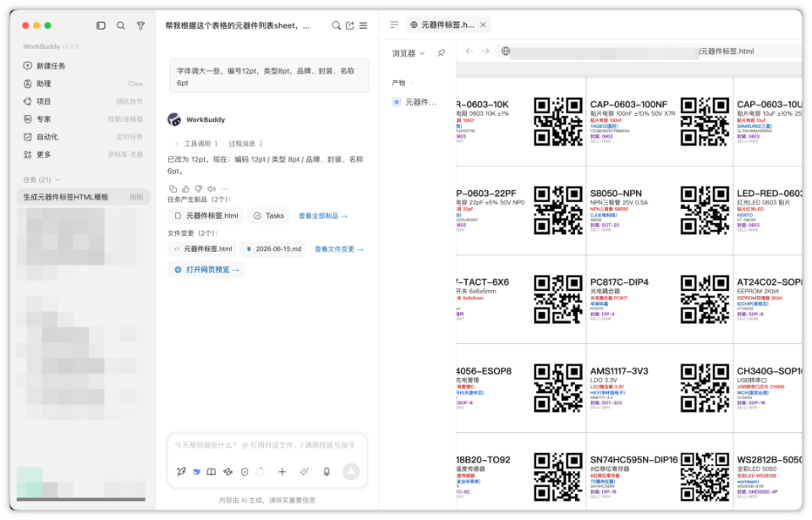This screenshot has height=520, width=812.
Task: Give thumbs up to the reply
Action: coord(185,189)
